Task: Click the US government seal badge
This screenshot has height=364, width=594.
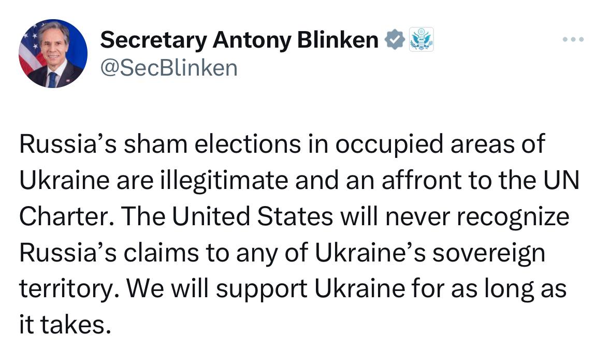Action: point(422,40)
